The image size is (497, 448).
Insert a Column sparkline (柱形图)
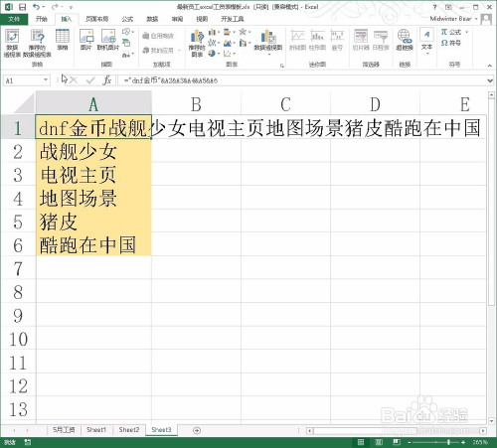[x=317, y=41]
